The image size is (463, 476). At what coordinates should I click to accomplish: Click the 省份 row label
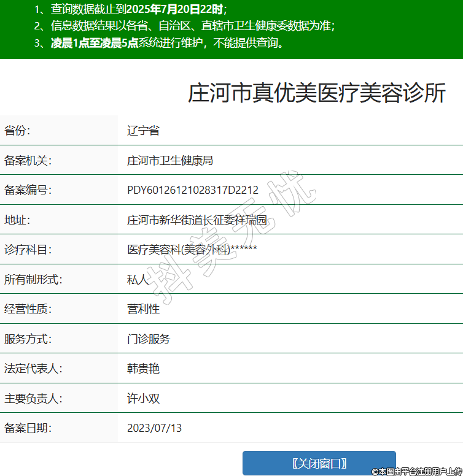[x=17, y=131]
